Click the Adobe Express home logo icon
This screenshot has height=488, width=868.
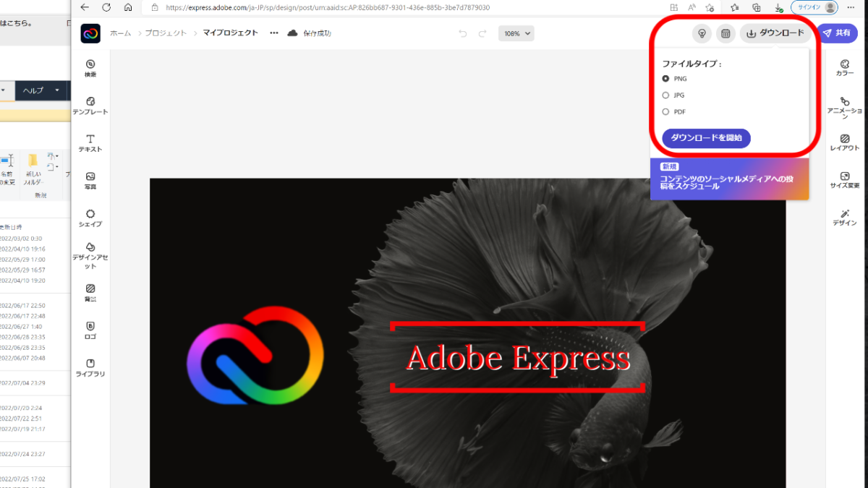pyautogui.click(x=90, y=33)
